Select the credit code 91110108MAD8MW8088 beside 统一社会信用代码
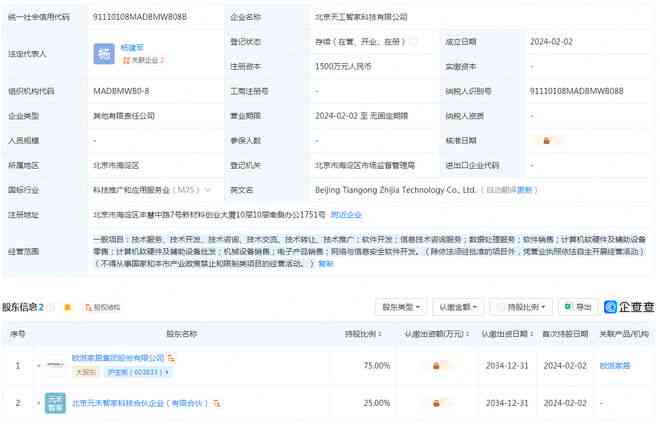660x424 pixels. 140,17
